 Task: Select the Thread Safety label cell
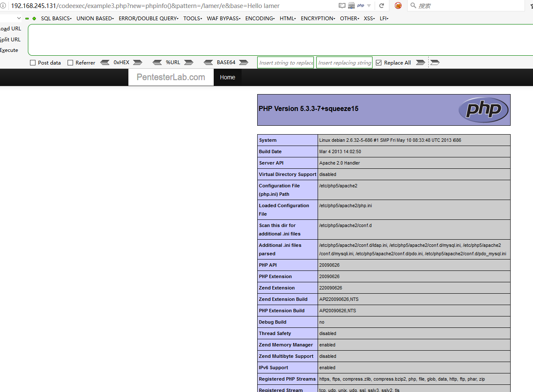click(x=288, y=333)
